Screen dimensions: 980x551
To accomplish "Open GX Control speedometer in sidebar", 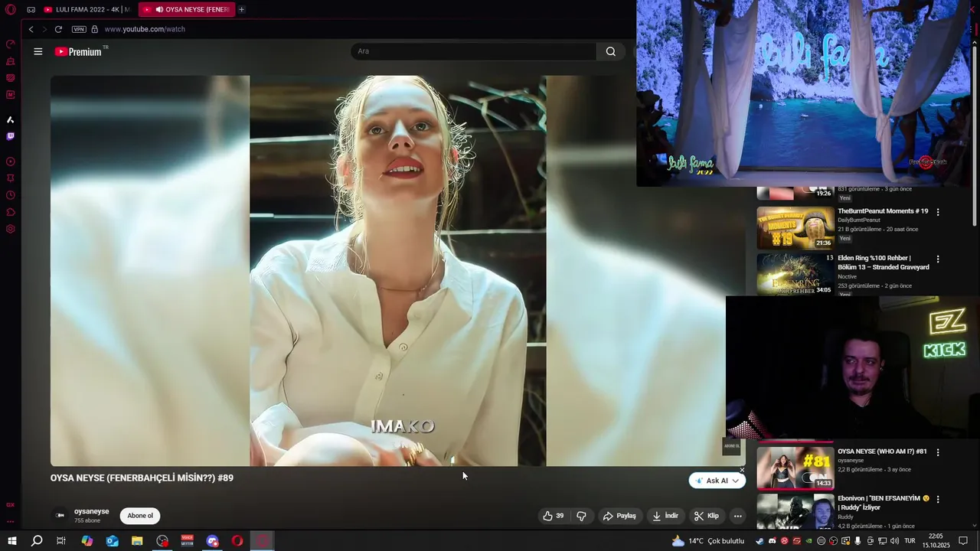I will (x=11, y=44).
